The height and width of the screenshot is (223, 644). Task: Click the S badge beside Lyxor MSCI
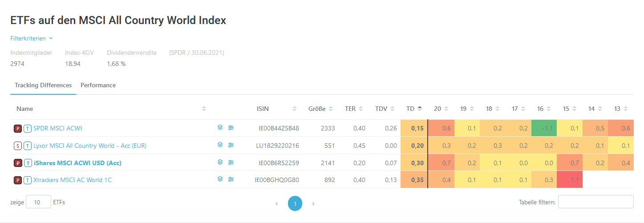coord(18,146)
